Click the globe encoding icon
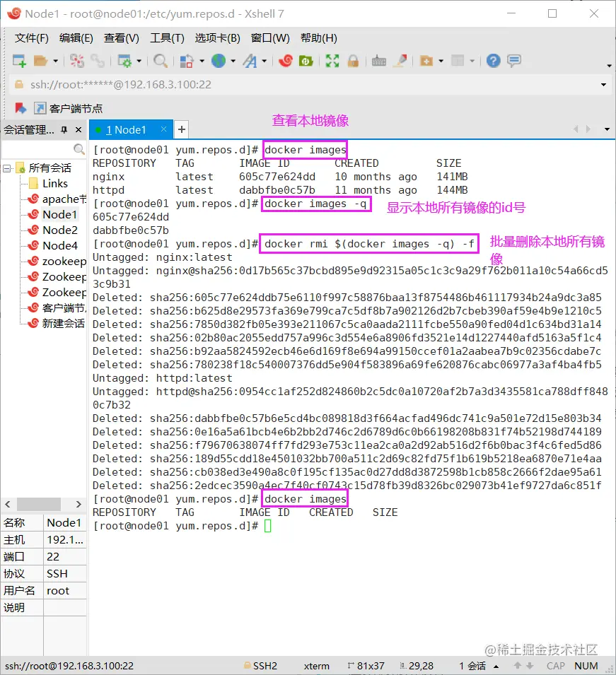The image size is (616, 675). pyautogui.click(x=219, y=61)
